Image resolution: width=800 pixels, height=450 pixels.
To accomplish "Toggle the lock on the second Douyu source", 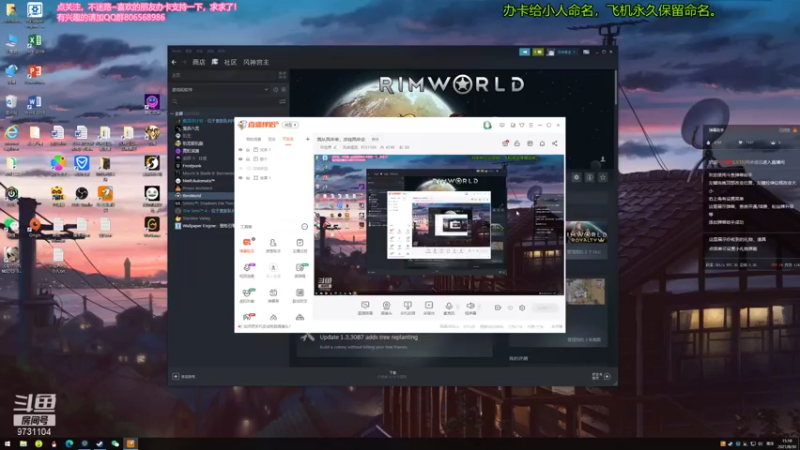I will (248, 159).
